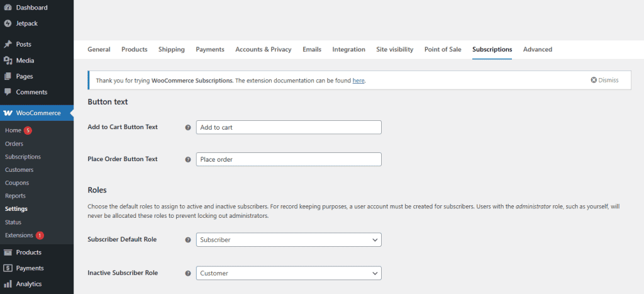Click the Dashboard gauge icon

[8, 8]
